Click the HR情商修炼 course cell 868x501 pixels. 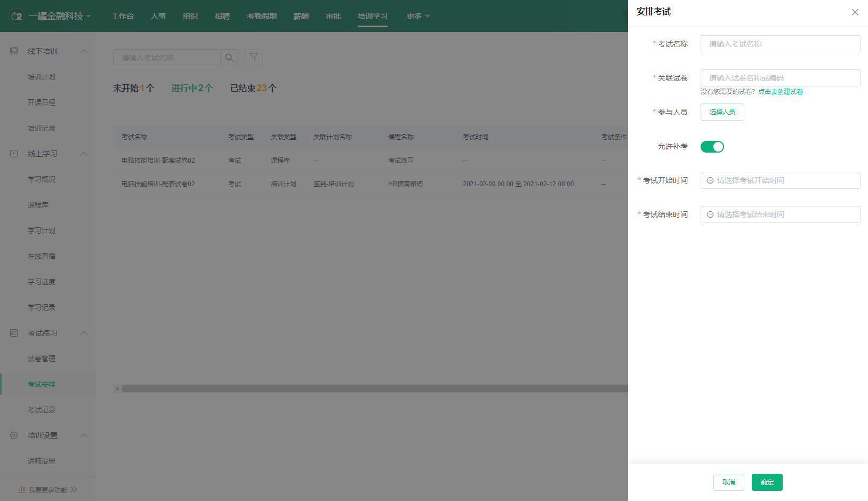(x=406, y=184)
